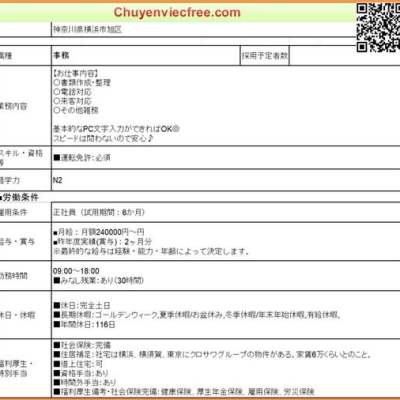Click the ■運転免許:必須 requirement text

click(82, 158)
